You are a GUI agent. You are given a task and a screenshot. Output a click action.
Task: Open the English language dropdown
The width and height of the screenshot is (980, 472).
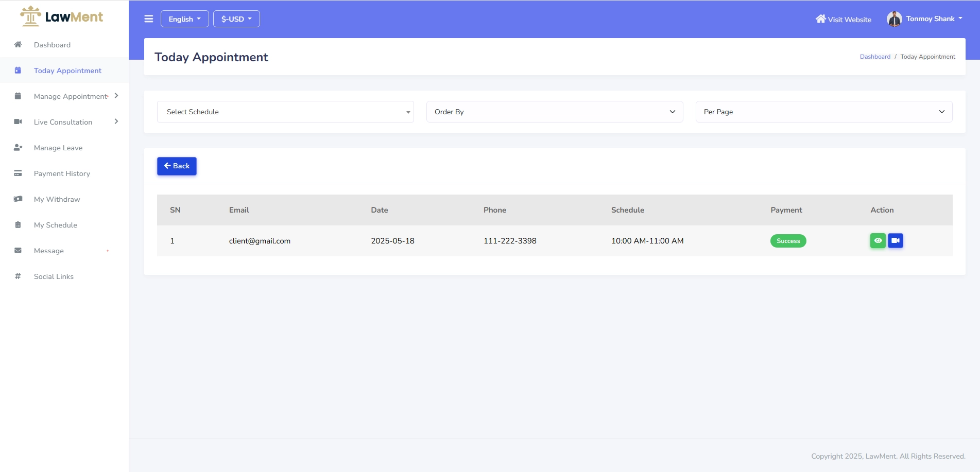tap(185, 19)
